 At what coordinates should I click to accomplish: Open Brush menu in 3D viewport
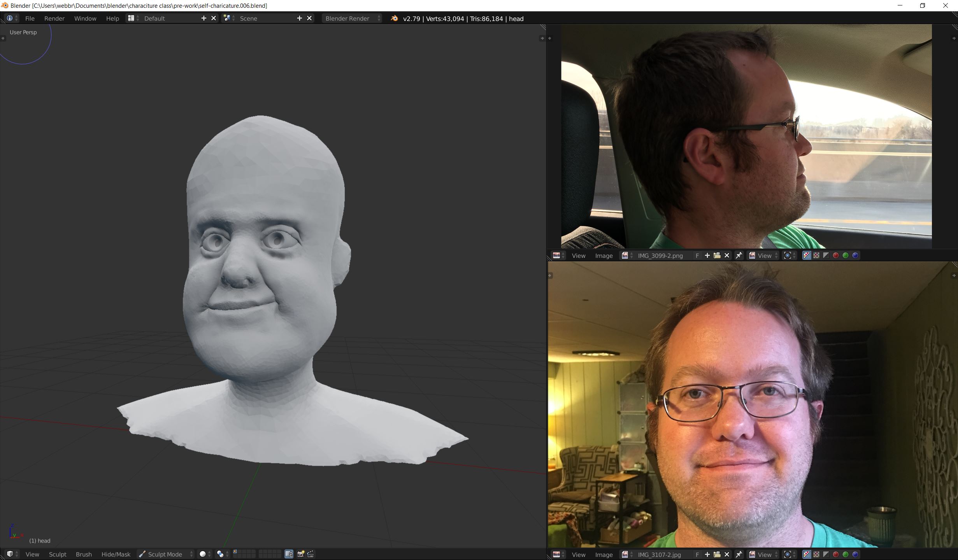coord(84,554)
